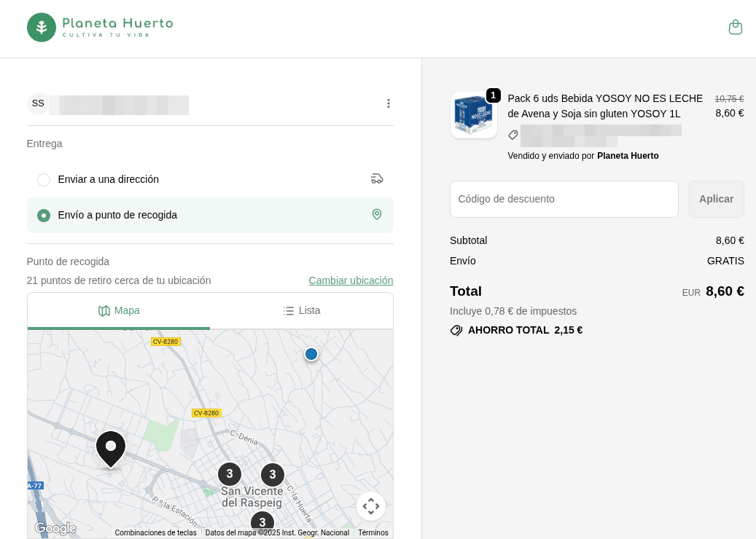Click the discount tag icon under product name
Image resolution: width=756 pixels, height=539 pixels.
point(513,135)
